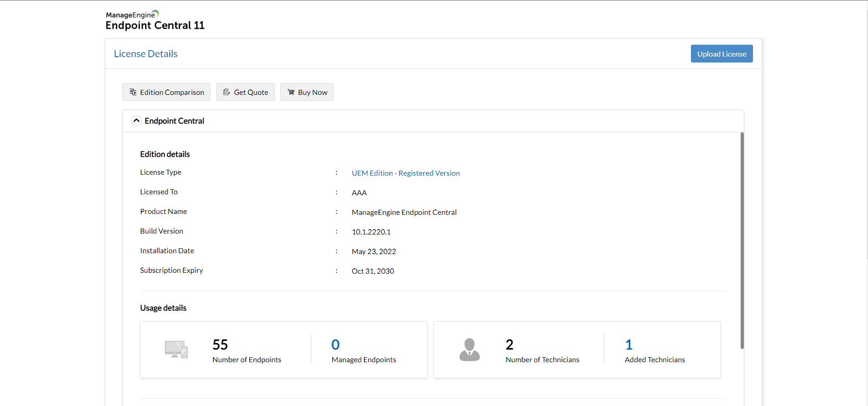Click the Number of Endpoints value 55
The height and width of the screenshot is (406, 868).
[x=220, y=344]
